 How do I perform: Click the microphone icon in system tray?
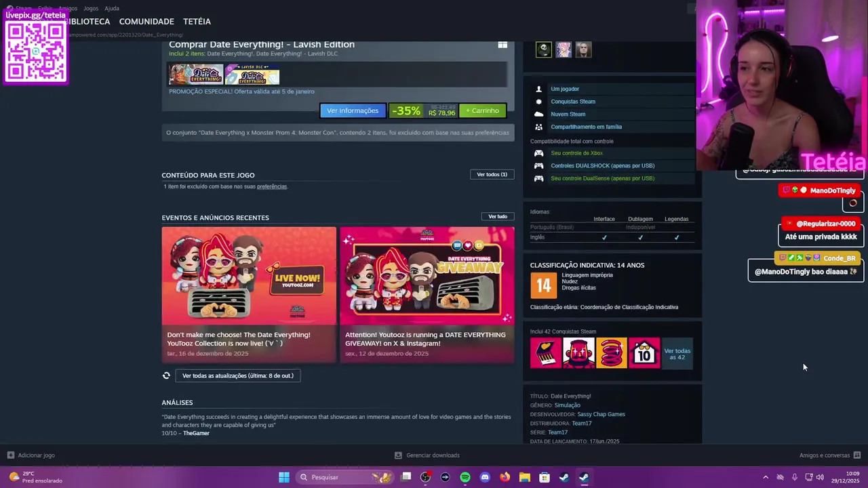[x=794, y=477]
